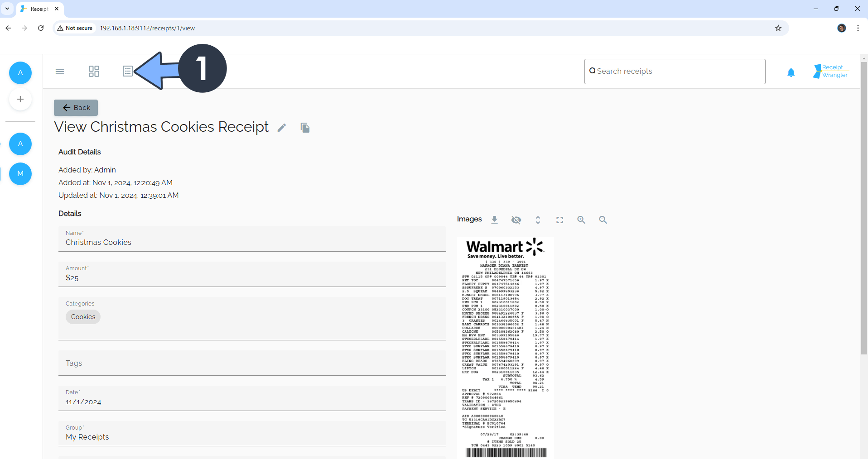This screenshot has height=459, width=868.
Task: Select the Receipt browser tab
Action: (39, 9)
